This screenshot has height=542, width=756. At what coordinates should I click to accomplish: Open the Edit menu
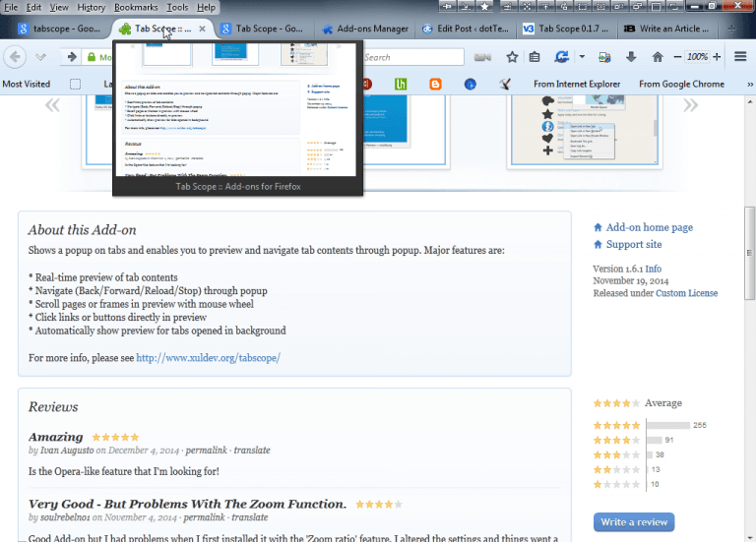pos(33,7)
